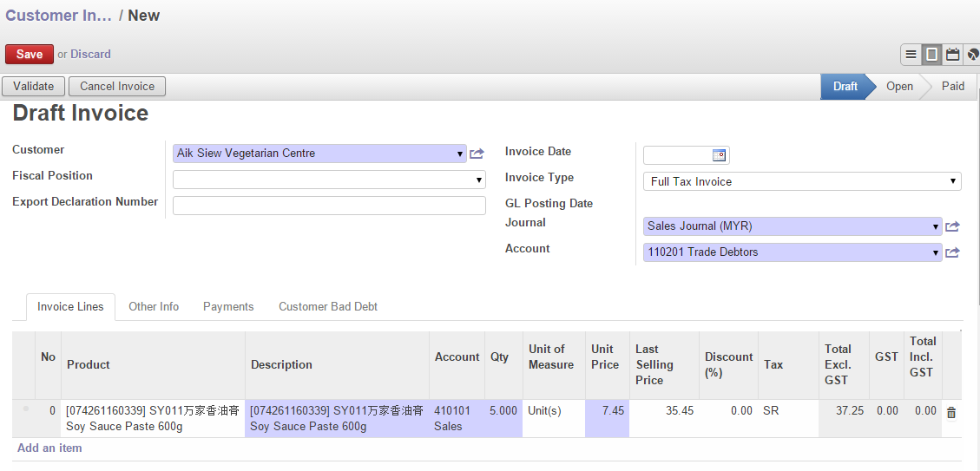The image size is (980, 471).
Task: Go back to Customer Invoices breadcrumb
Action: [59, 16]
